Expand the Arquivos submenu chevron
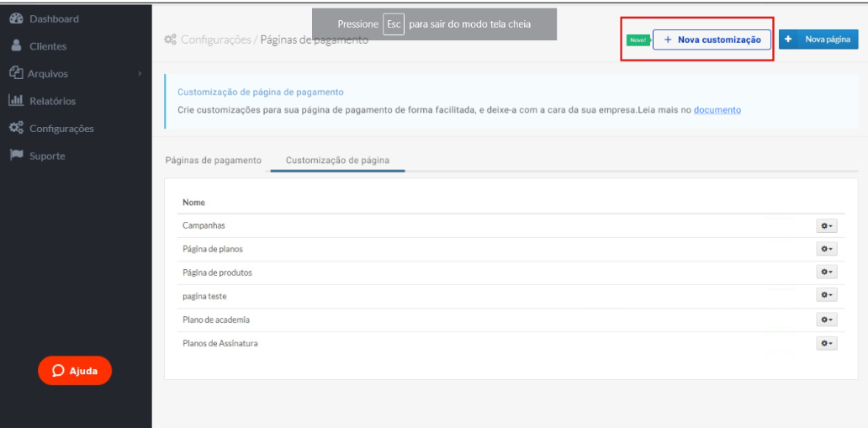The image size is (868, 428). [x=140, y=74]
